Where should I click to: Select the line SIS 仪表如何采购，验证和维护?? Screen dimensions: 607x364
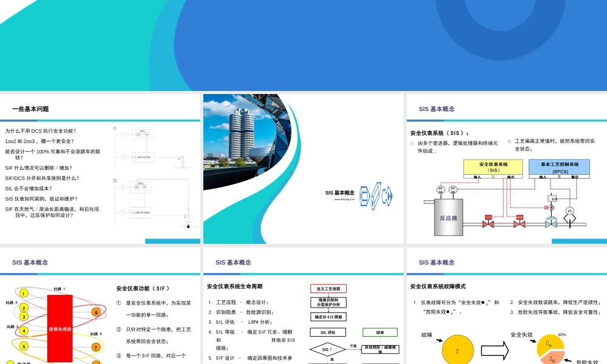[41, 199]
